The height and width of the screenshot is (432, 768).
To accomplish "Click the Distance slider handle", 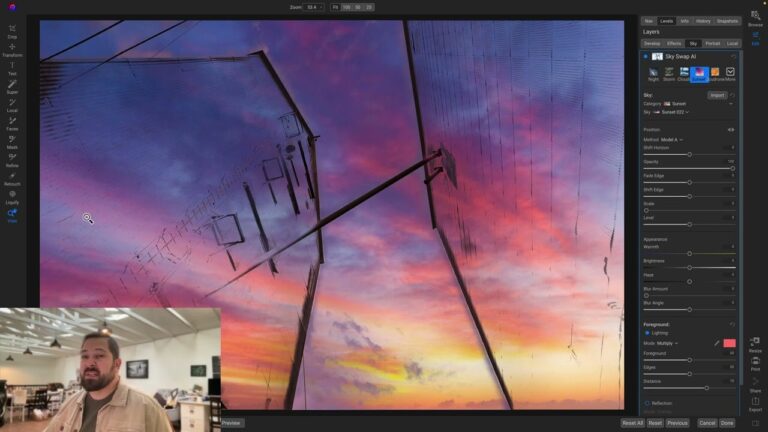I will click(706, 388).
